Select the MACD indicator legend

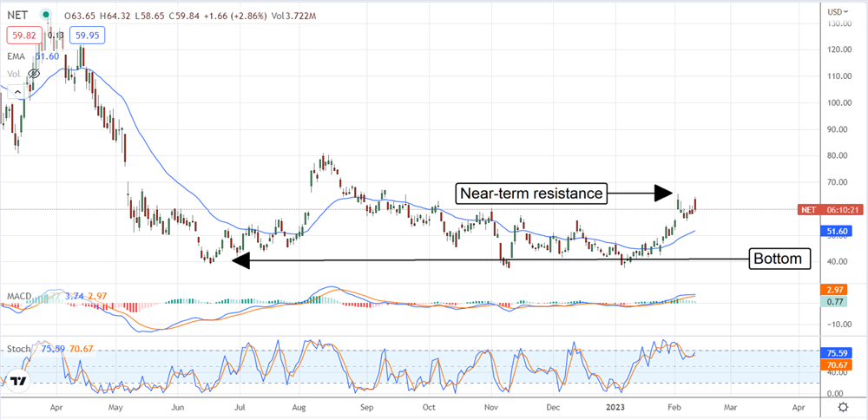[x=17, y=297]
